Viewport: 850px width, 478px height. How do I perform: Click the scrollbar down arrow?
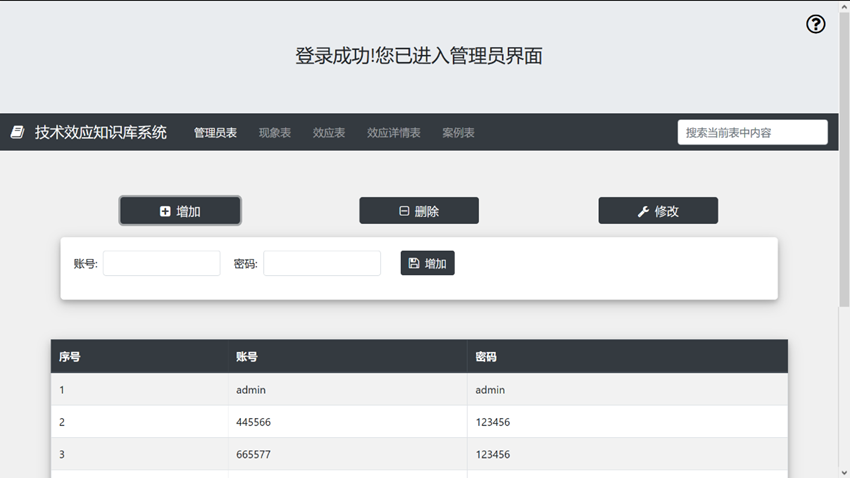coord(844,473)
